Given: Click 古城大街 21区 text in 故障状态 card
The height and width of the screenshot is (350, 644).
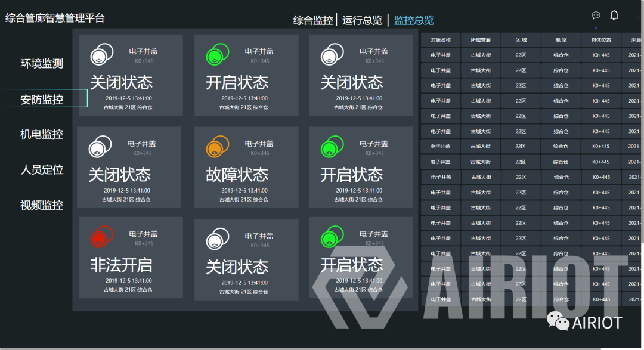Looking at the screenshot, I should (243, 200).
